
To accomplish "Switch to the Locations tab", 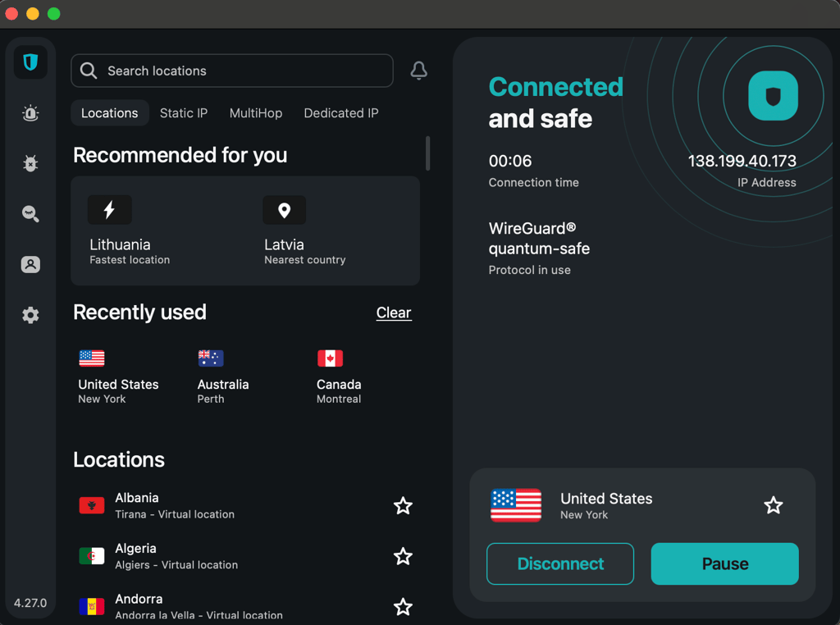I will [110, 113].
